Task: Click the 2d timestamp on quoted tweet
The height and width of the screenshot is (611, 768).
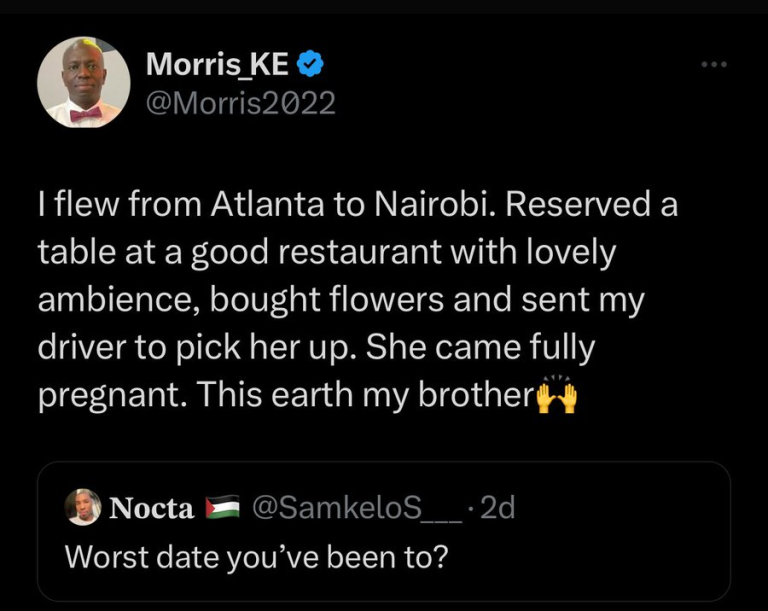Action: point(497,508)
